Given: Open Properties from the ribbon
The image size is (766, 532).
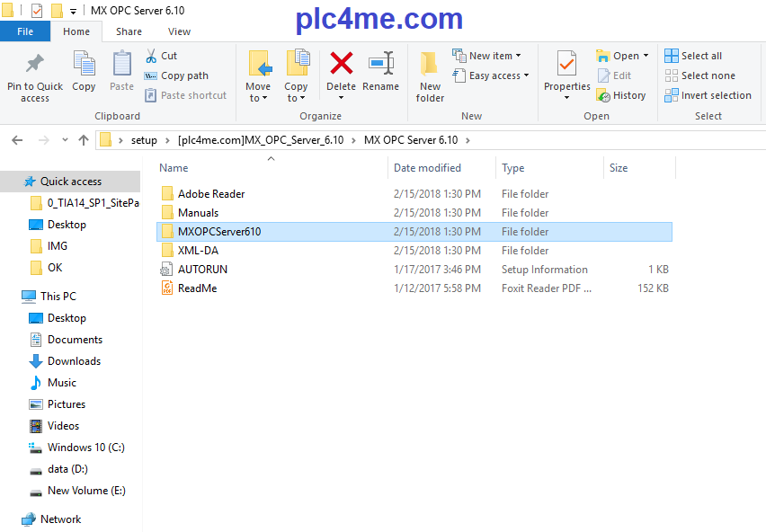Looking at the screenshot, I should [566, 66].
